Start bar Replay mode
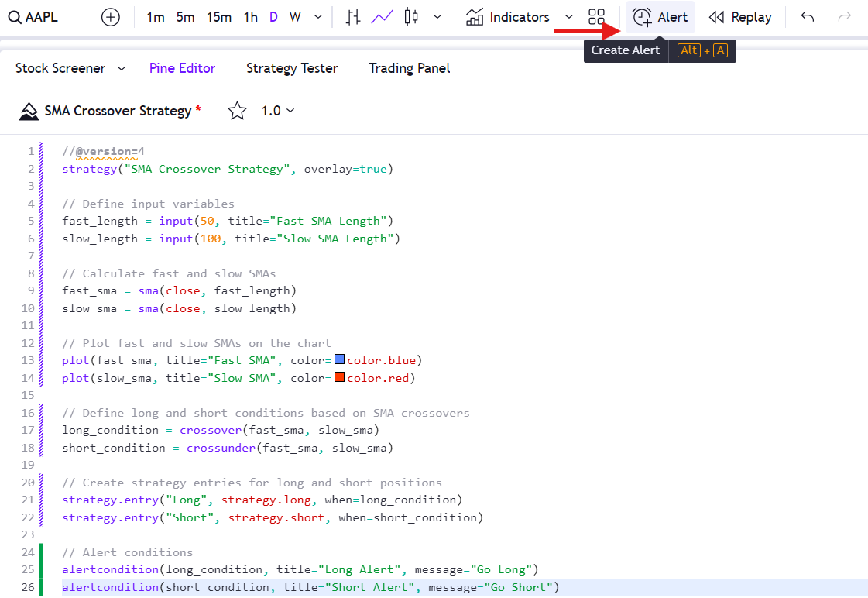Image resolution: width=868 pixels, height=598 pixels. click(741, 17)
